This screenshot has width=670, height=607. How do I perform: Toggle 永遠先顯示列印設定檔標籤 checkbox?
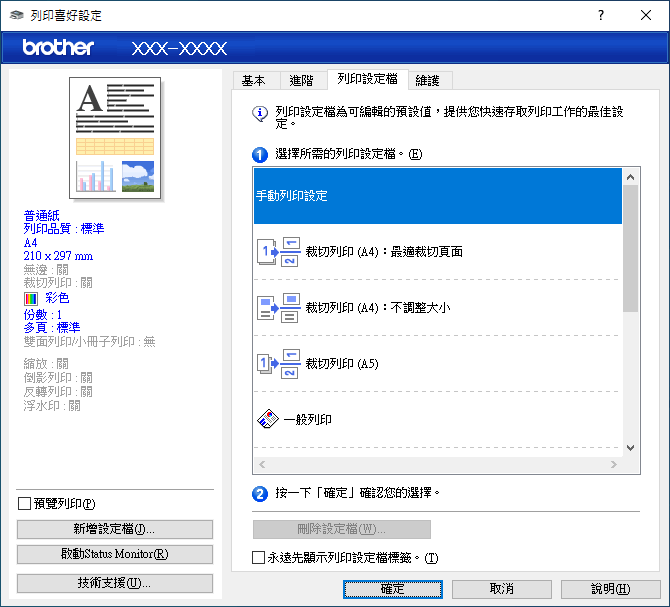(259, 558)
